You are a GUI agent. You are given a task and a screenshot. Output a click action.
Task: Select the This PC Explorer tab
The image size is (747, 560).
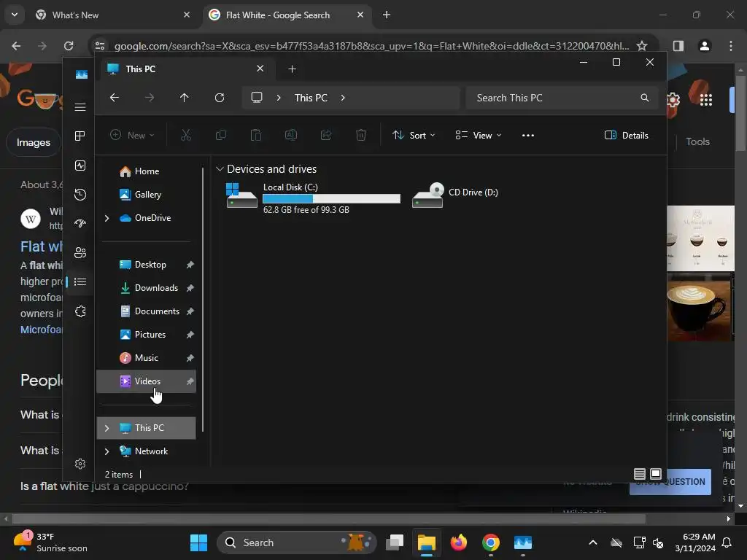(186, 69)
